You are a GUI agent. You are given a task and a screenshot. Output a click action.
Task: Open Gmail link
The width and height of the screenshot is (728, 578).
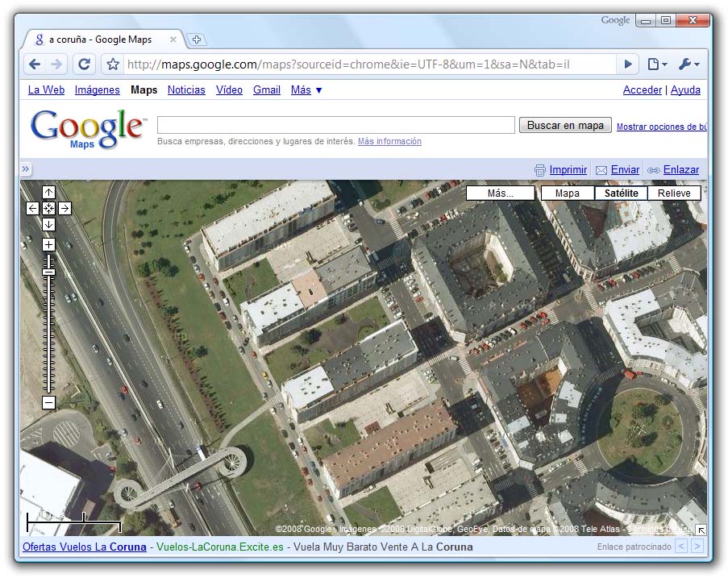[267, 90]
